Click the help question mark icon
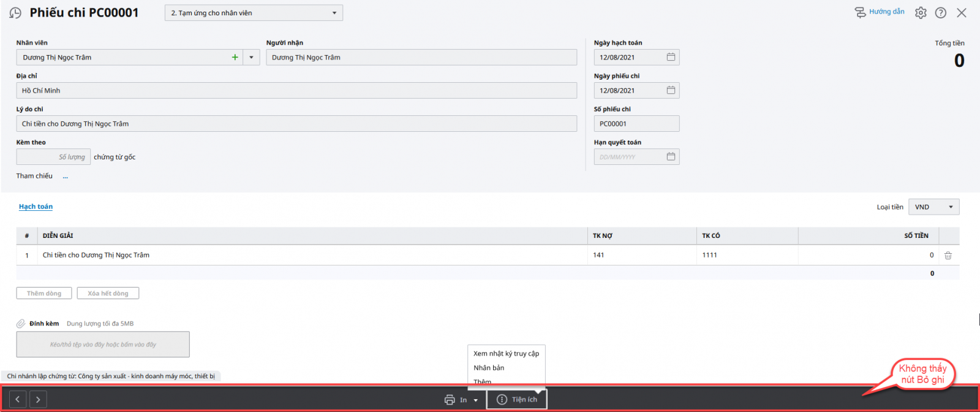 (x=941, y=13)
